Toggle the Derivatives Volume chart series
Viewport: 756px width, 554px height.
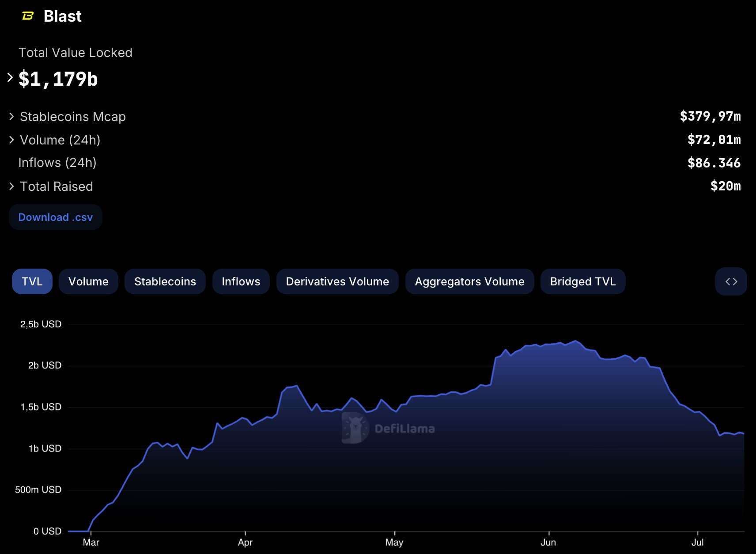pos(337,281)
